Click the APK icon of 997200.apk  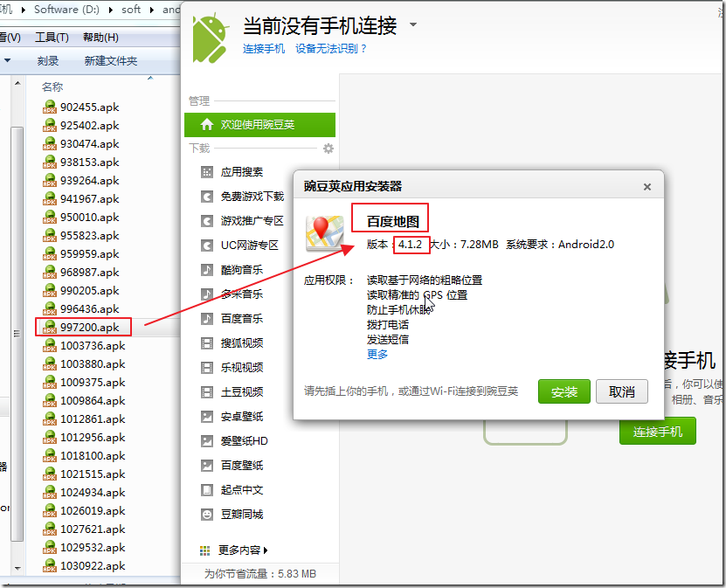pos(50,328)
